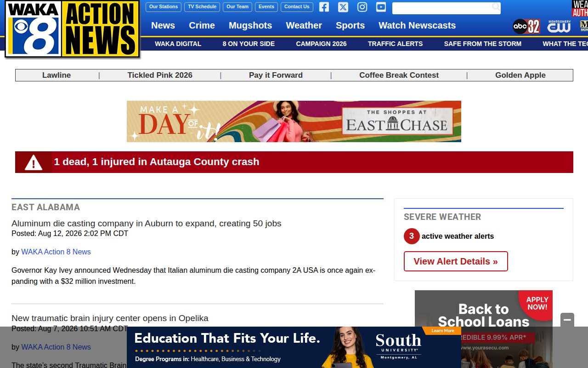The image size is (588, 368).
Task: Click the warning triangle alert icon
Action: [34, 162]
